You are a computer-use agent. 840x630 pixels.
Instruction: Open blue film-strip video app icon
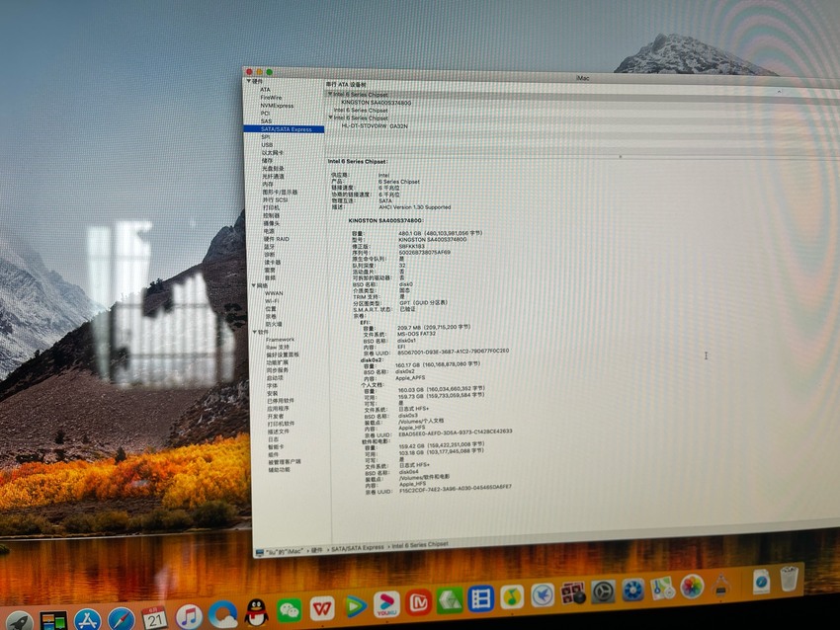480,598
